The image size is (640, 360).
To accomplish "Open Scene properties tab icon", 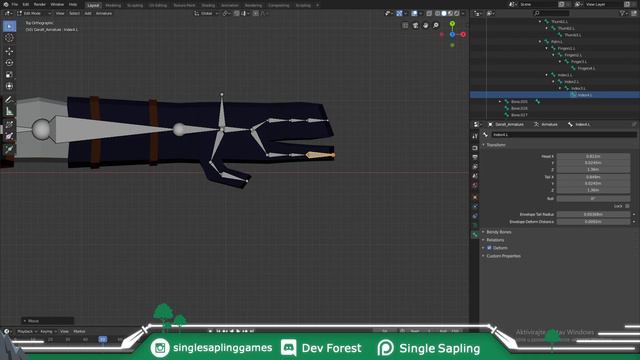I will click(x=475, y=176).
